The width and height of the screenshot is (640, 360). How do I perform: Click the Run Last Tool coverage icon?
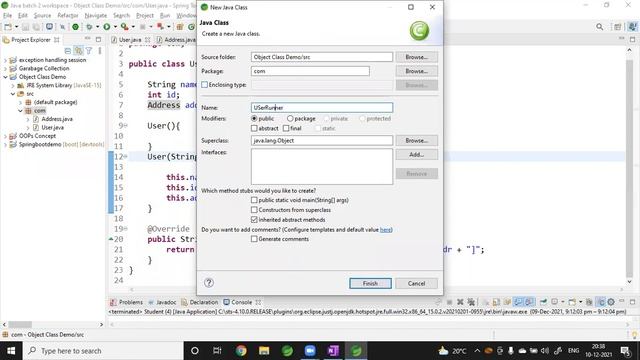click(124, 27)
